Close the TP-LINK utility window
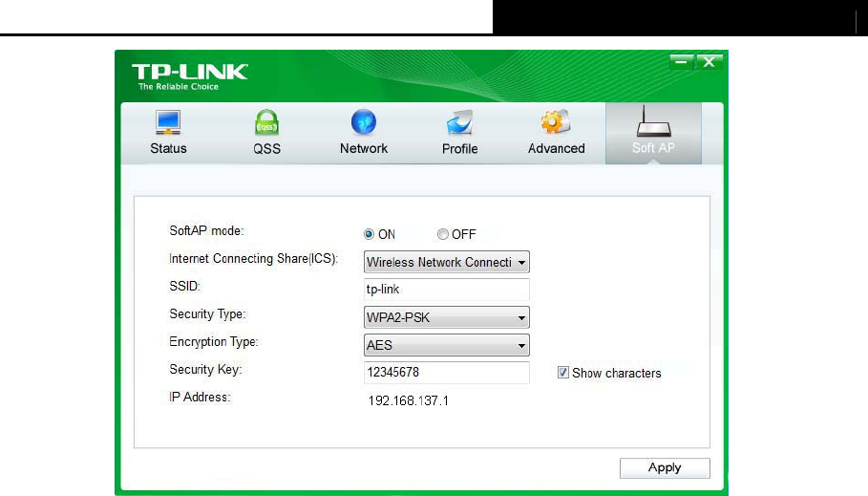868x496 pixels. click(709, 62)
